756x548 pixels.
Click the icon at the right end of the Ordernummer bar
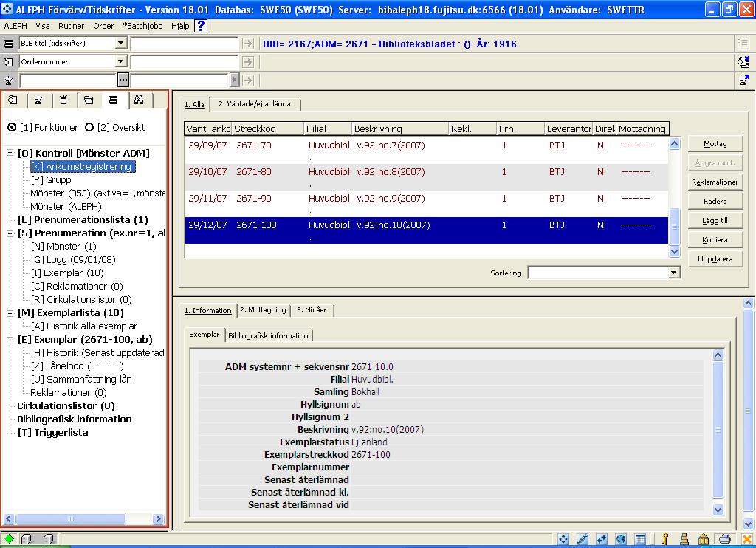[x=743, y=62]
